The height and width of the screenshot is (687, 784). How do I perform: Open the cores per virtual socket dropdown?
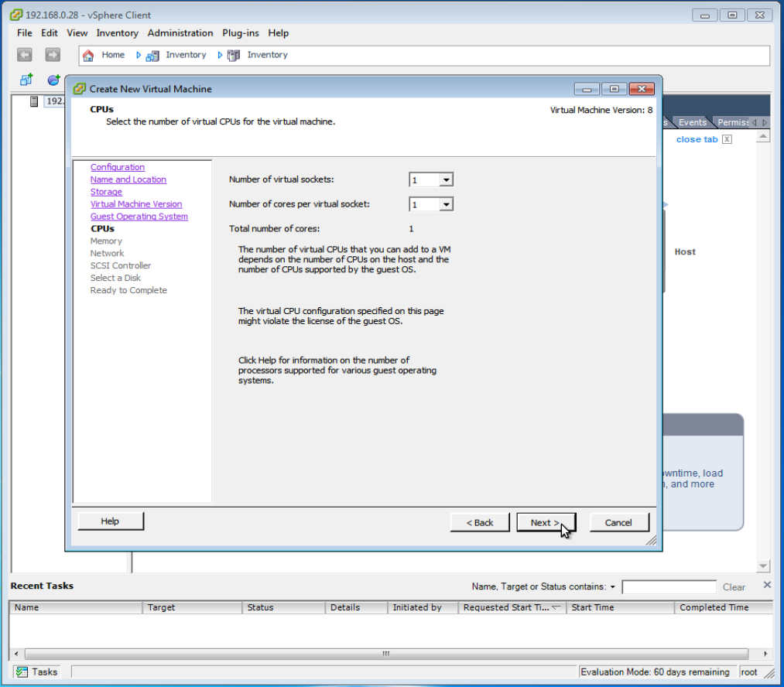(446, 204)
